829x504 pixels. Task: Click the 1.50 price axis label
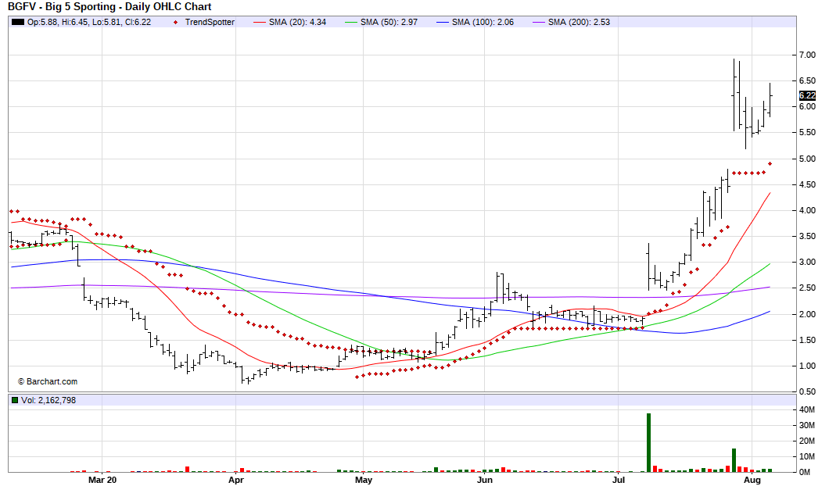tap(807, 340)
